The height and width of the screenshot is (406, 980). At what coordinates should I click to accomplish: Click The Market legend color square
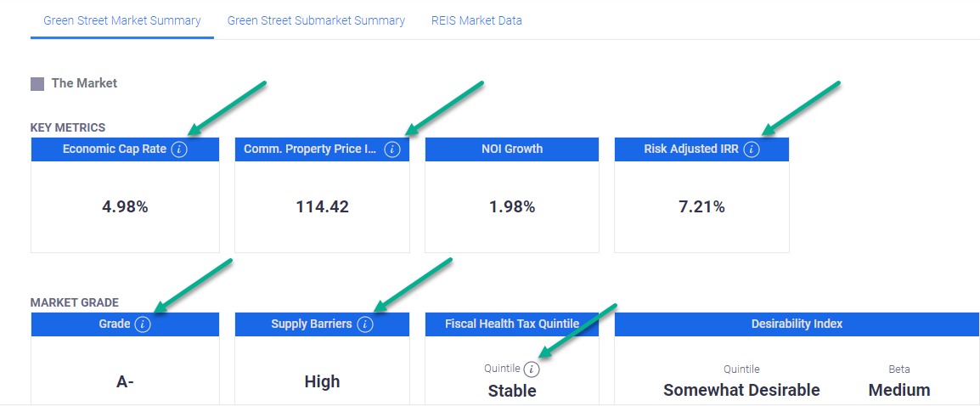point(37,84)
